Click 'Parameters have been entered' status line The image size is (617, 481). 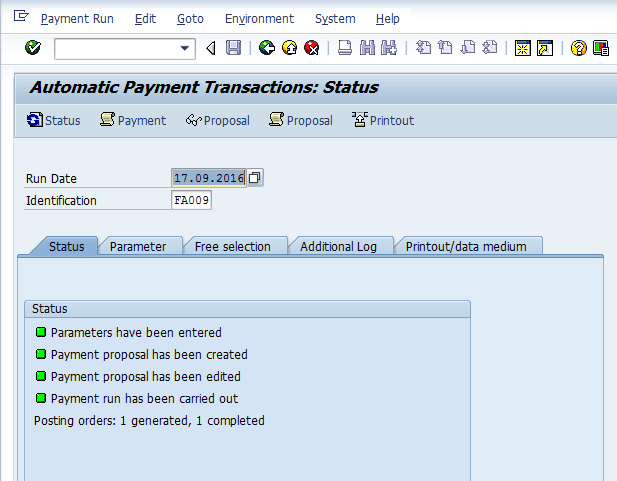click(x=136, y=333)
